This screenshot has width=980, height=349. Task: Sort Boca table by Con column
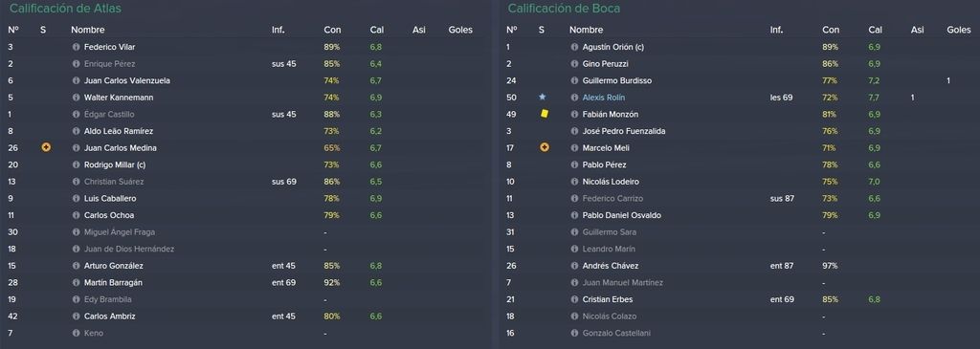click(831, 30)
